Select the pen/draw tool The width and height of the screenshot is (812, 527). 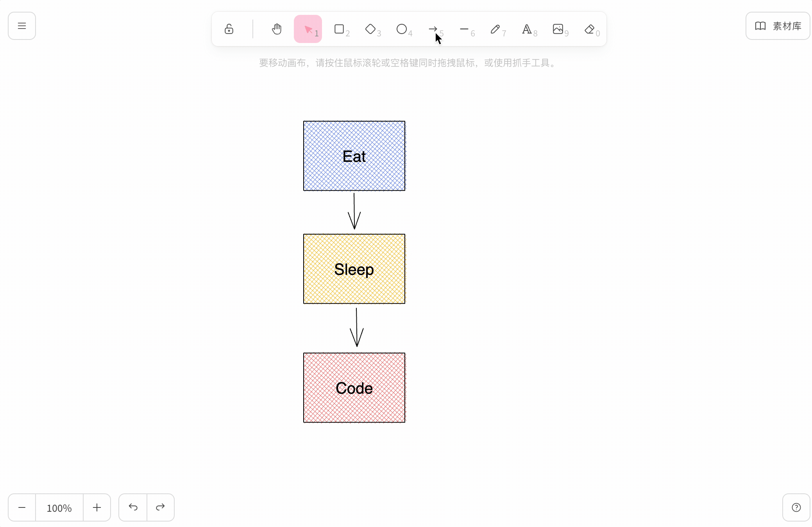pyautogui.click(x=495, y=28)
